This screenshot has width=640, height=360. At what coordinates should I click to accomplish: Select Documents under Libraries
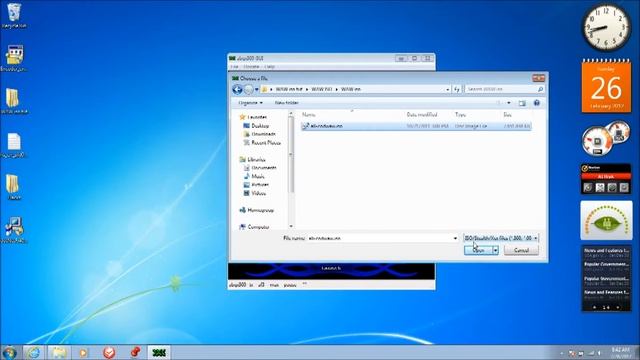pyautogui.click(x=260, y=168)
